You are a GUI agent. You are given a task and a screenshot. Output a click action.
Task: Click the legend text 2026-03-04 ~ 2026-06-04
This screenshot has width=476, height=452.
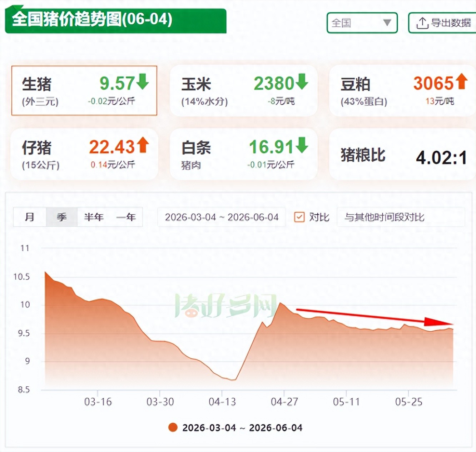click(x=242, y=428)
